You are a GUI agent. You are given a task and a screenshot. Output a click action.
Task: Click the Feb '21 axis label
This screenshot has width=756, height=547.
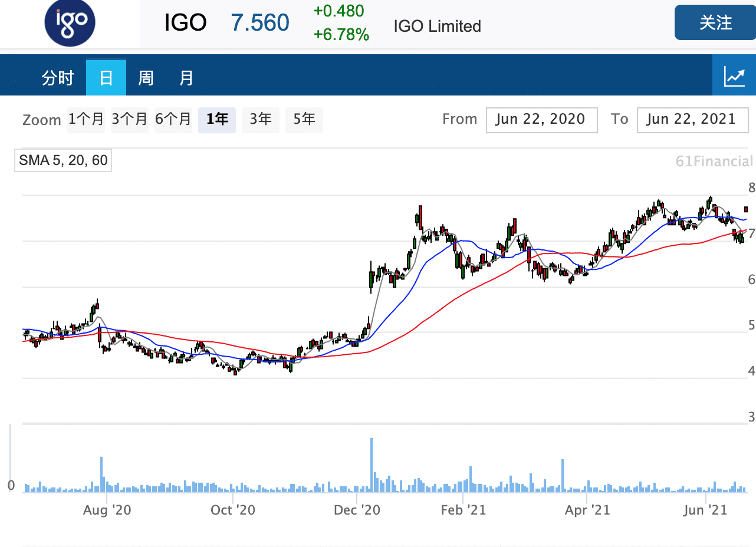click(x=464, y=510)
